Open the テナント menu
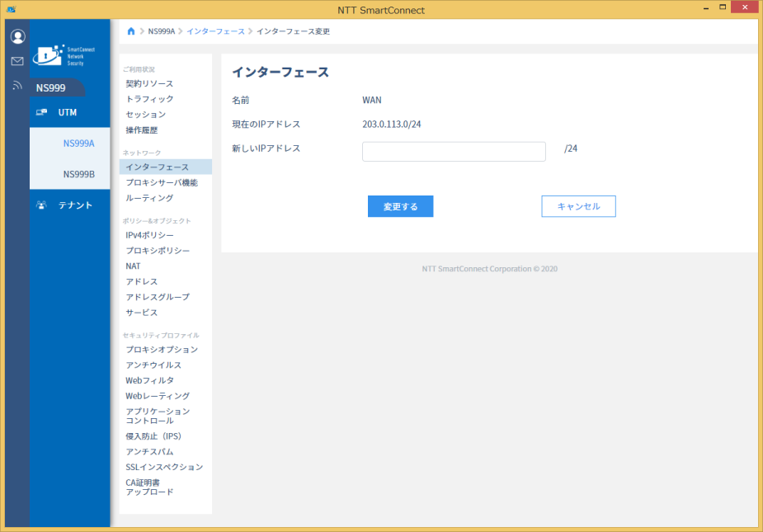The height and width of the screenshot is (532, 763). (x=69, y=205)
